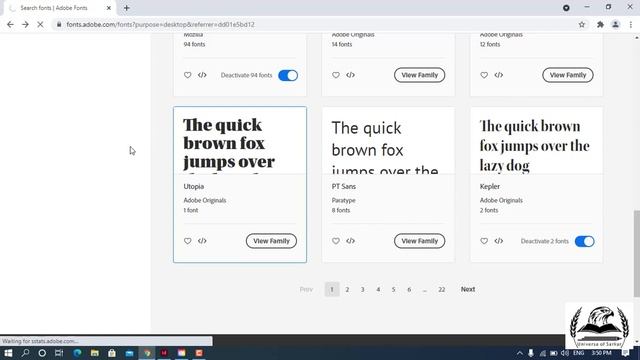Click View Family for Utopia
640x360 pixels.
pyautogui.click(x=271, y=241)
